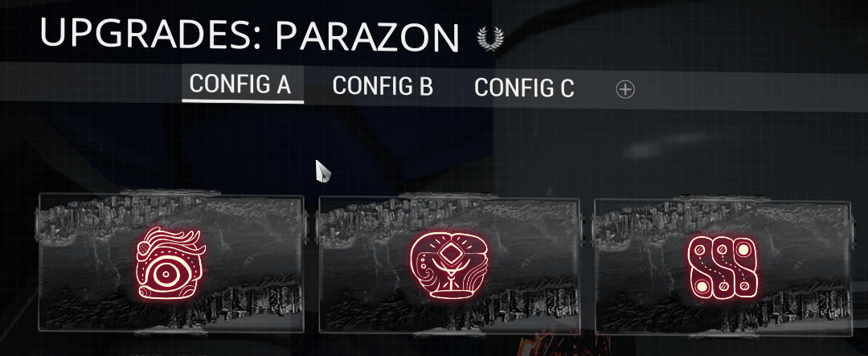This screenshot has width=868, height=356.
Task: Open the first Parazon mod slot card
Action: point(171,263)
